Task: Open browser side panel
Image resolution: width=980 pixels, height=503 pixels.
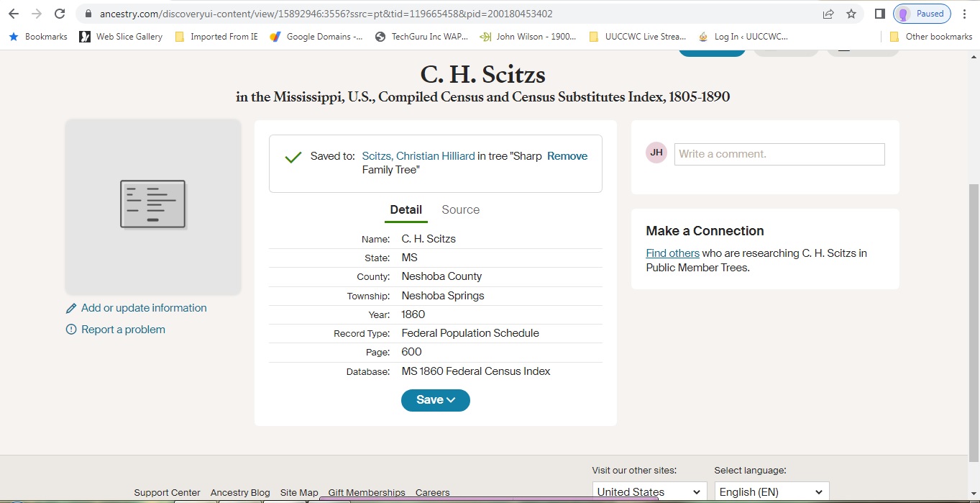Action: click(x=879, y=14)
